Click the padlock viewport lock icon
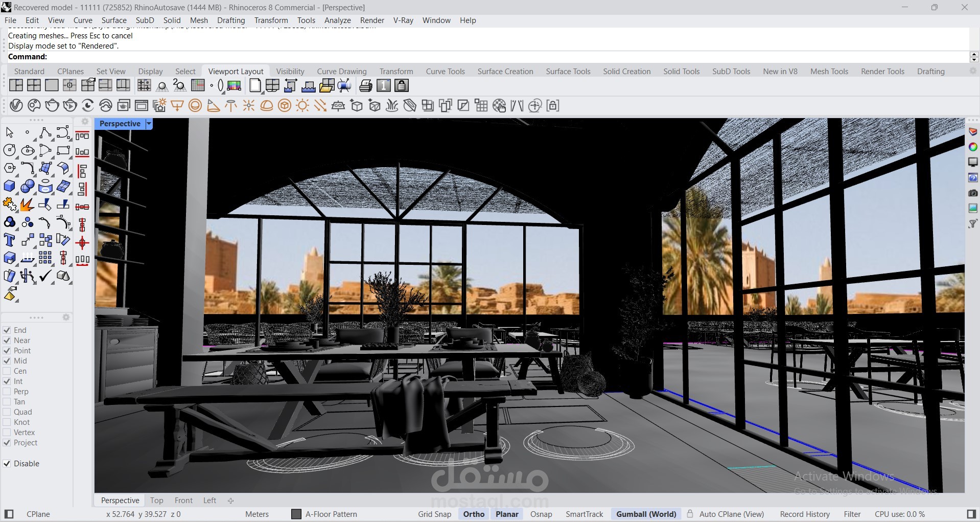This screenshot has height=522, width=980. pyautogui.click(x=402, y=85)
